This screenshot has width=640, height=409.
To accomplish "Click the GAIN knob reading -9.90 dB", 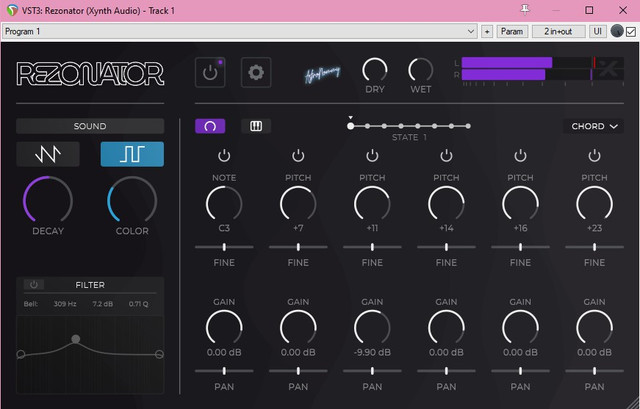I will (372, 328).
